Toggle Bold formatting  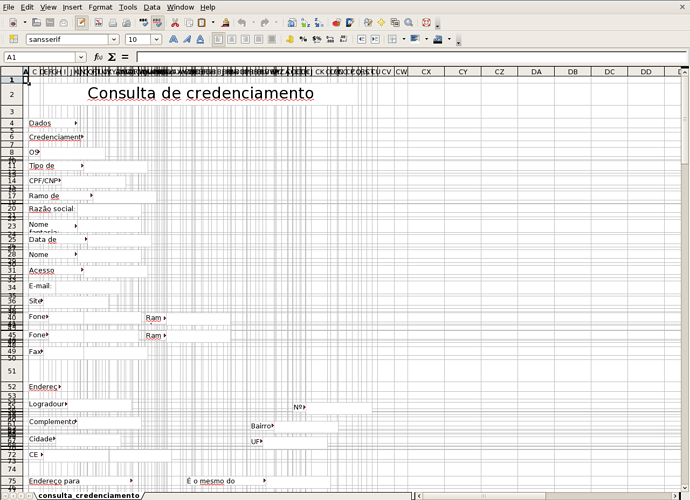[x=173, y=39]
